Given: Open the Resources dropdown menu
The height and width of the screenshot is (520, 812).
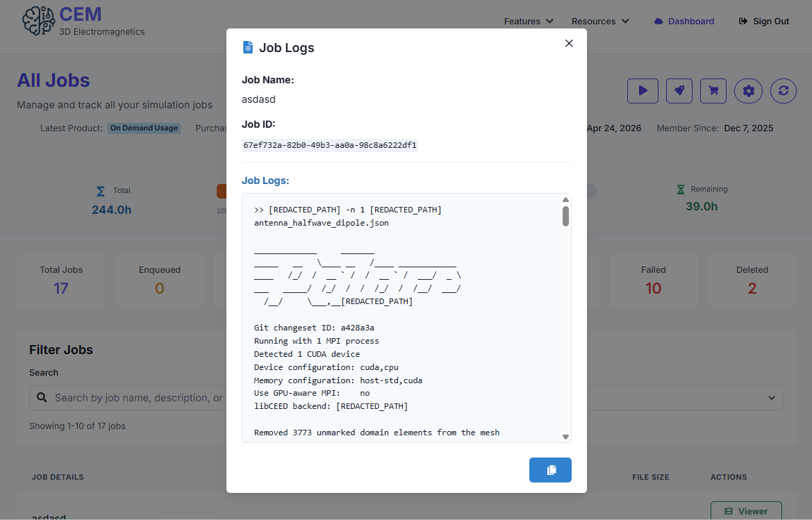Looking at the screenshot, I should (x=600, y=22).
